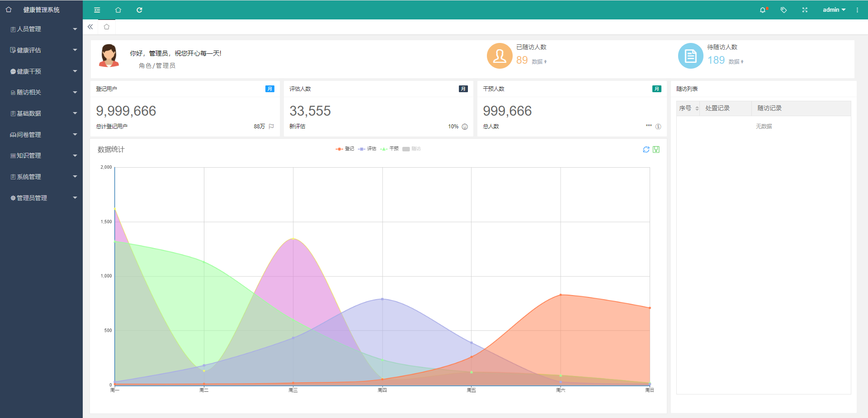Click the greyed 随访 legend swatch

[406, 149]
